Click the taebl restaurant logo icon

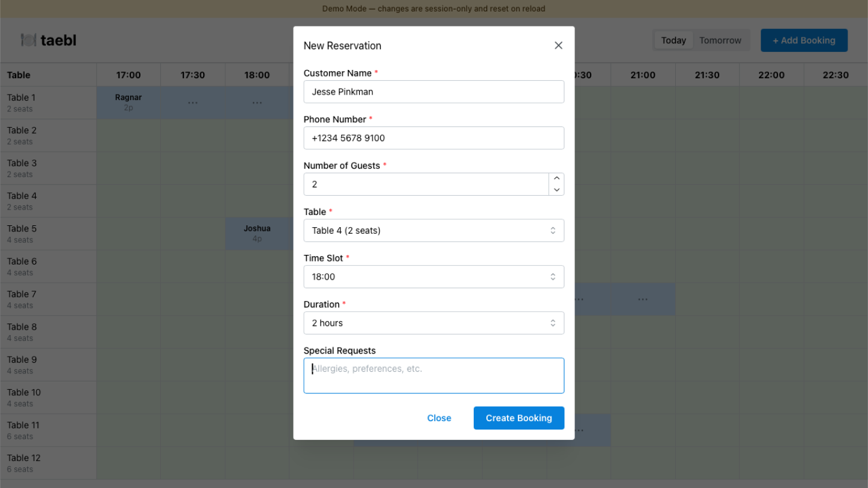point(29,40)
